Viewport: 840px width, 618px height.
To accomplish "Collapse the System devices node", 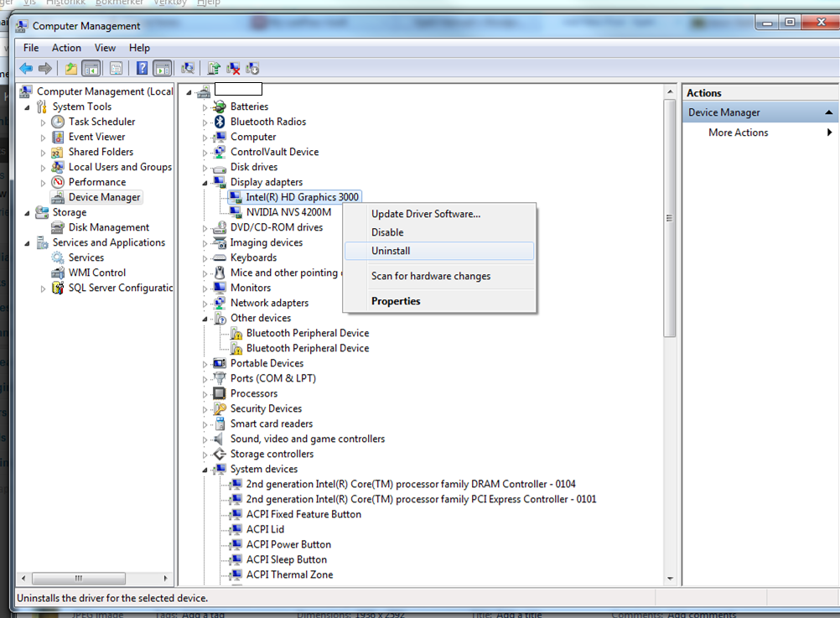I will pos(205,470).
